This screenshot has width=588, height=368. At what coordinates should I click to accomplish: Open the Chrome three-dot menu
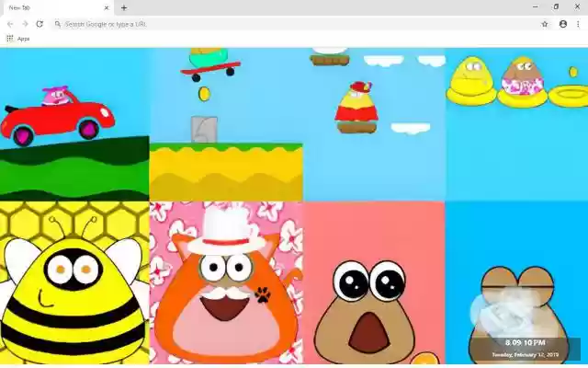pos(578,24)
